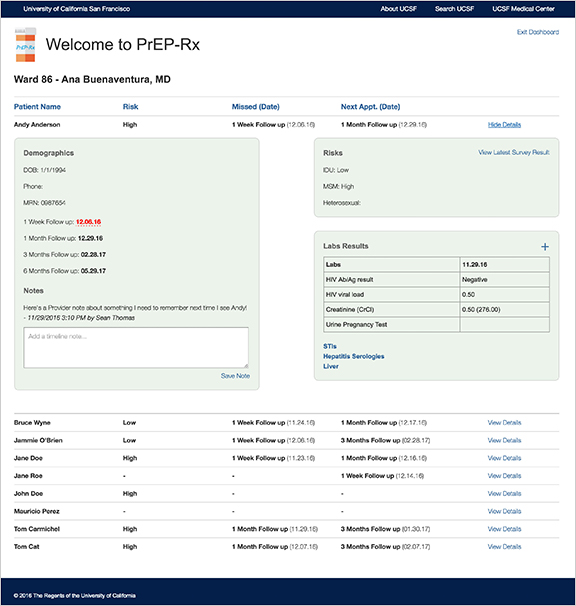Viewport: 576px width, 606px height.
Task: Open Search UCSF in top navigation
Action: click(454, 9)
